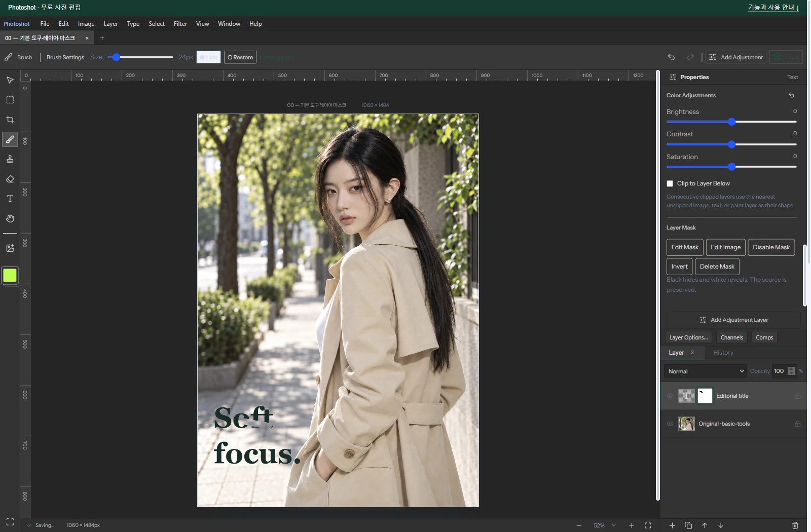Select the Type tool
The height and width of the screenshot is (532, 811).
pyautogui.click(x=10, y=199)
